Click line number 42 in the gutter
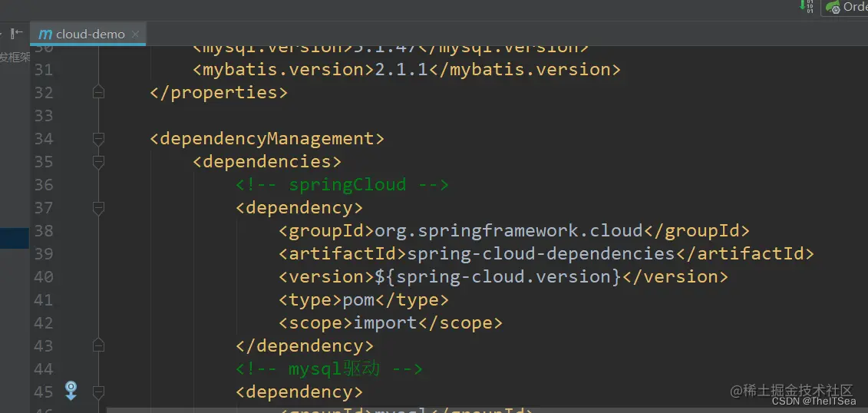 (44, 322)
